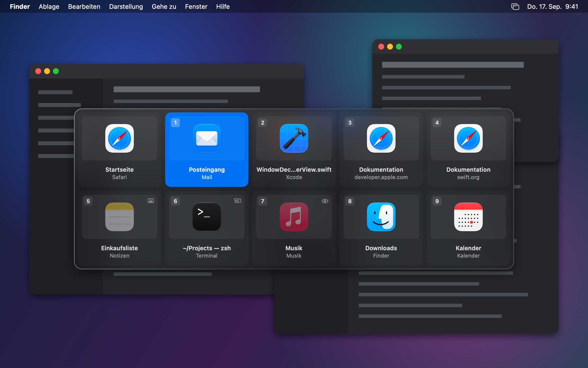This screenshot has width=588, height=368.
Task: Open Xcode hammer icon for WindowDec...erView.swift
Action: tap(294, 138)
